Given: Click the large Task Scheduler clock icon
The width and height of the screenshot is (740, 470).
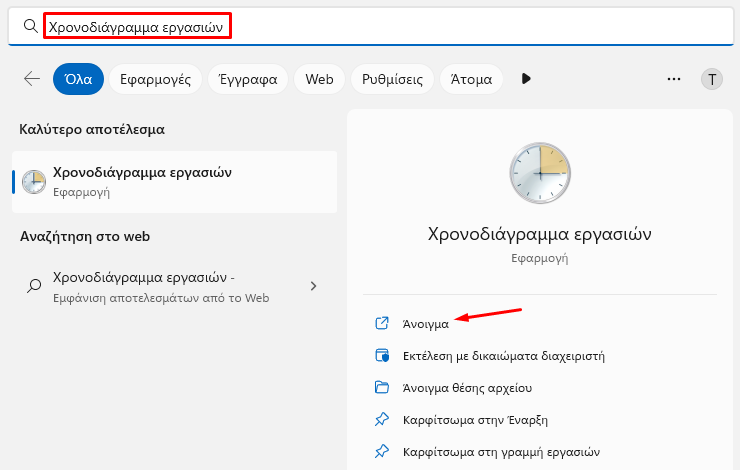Looking at the screenshot, I should 540,173.
